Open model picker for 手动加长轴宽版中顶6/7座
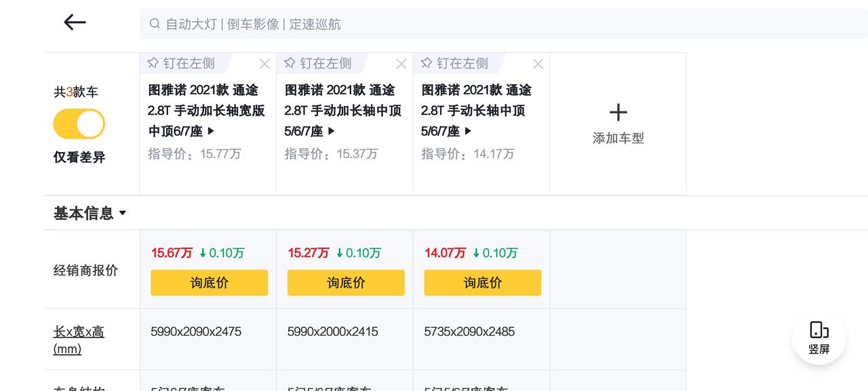The height and width of the screenshot is (391, 868). 207,110
